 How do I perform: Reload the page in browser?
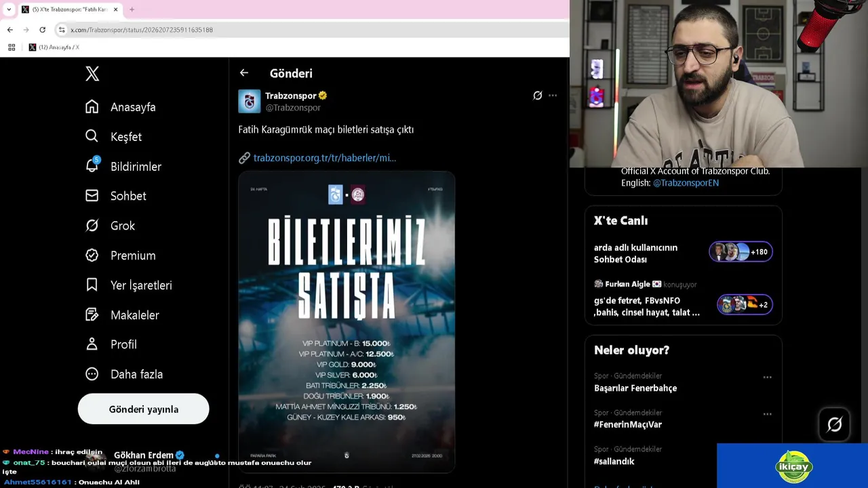coord(43,30)
